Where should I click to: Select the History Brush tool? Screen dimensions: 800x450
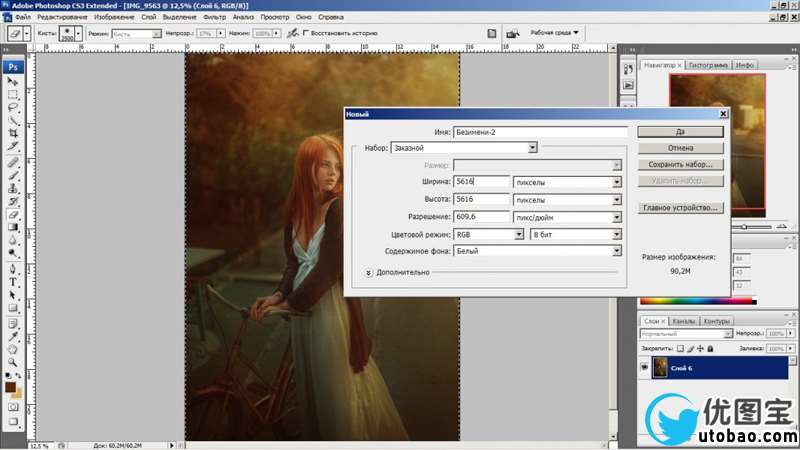click(13, 202)
